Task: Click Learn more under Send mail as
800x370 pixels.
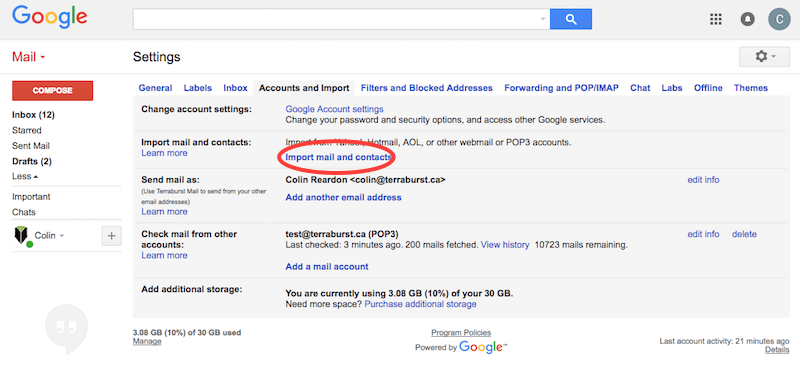Action: pos(164,211)
